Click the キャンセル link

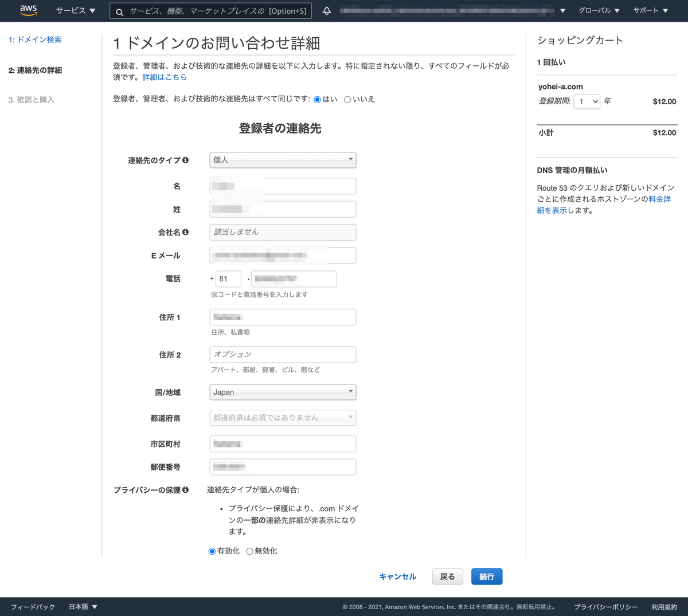(x=398, y=576)
